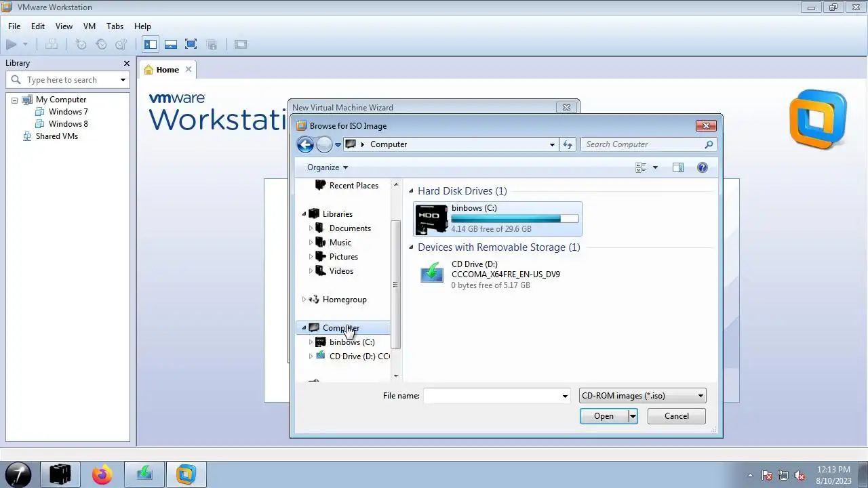Open the View menu
The height and width of the screenshot is (488, 868).
coord(64,26)
